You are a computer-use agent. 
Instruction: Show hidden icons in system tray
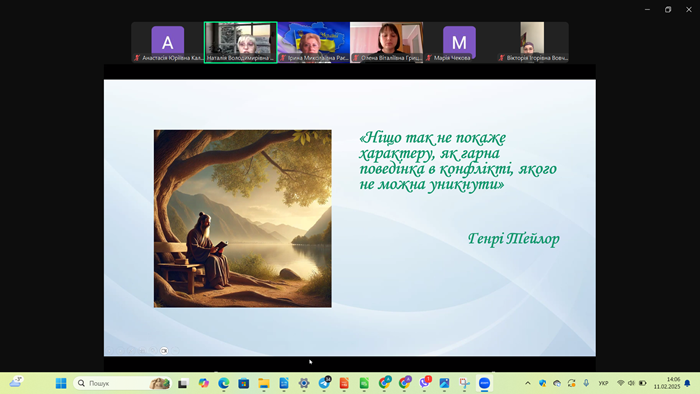(x=528, y=383)
